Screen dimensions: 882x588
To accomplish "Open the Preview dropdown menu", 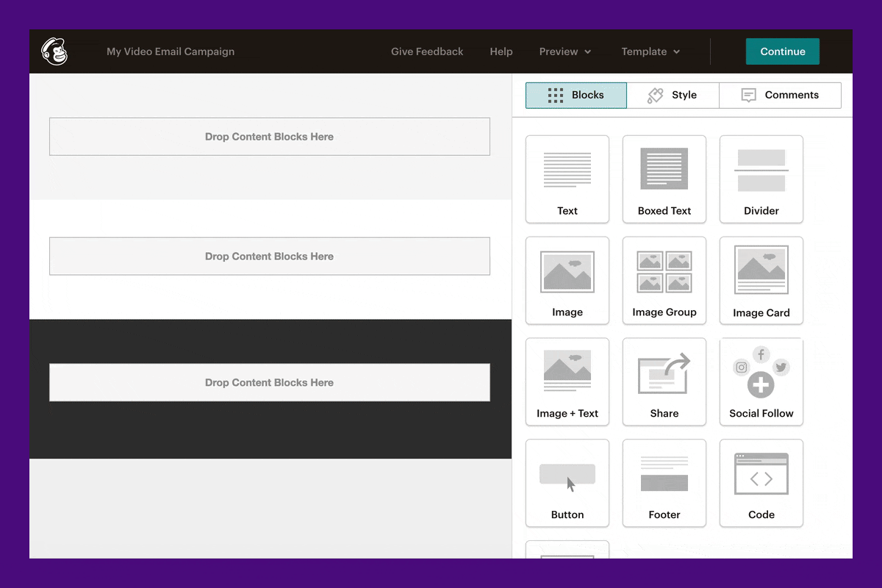I will (565, 51).
